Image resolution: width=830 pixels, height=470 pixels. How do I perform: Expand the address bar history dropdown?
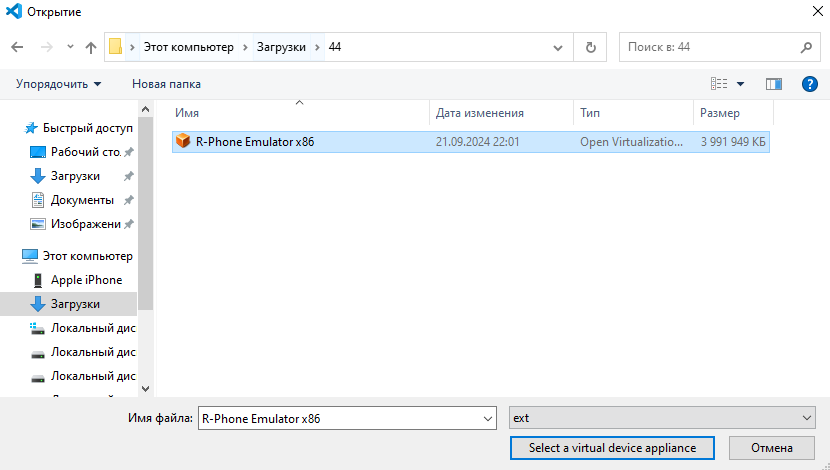(x=557, y=48)
